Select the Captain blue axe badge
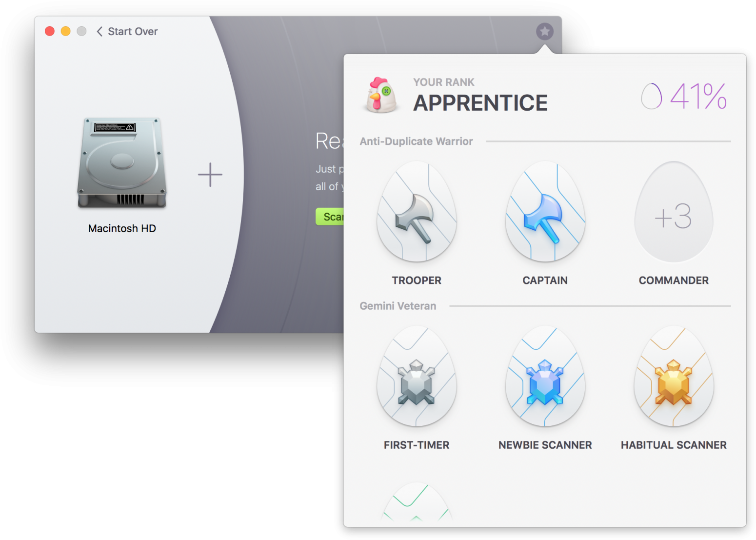Image resolution: width=756 pixels, height=540 pixels. pos(545,212)
